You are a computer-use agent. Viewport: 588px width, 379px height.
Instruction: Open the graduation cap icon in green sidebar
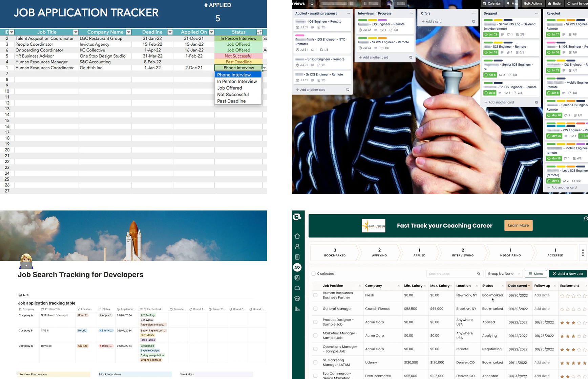coord(297,298)
